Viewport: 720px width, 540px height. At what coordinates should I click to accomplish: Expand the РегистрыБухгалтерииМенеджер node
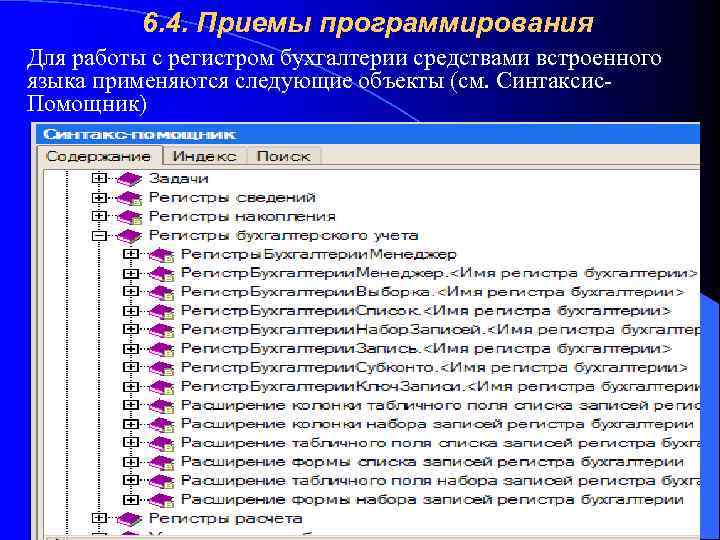131,254
